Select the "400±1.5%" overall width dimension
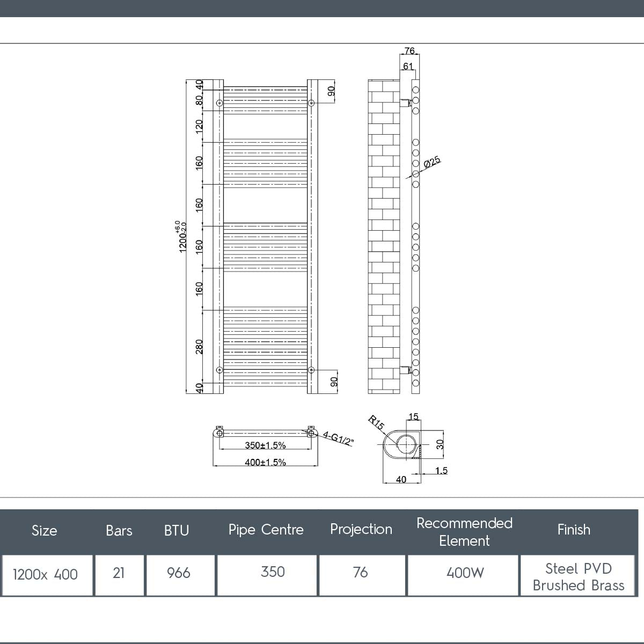 (266, 462)
